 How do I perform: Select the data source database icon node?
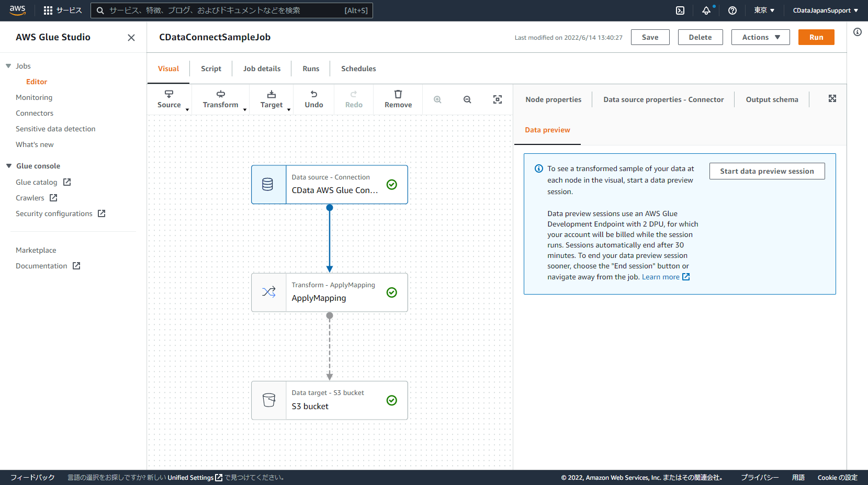268,184
